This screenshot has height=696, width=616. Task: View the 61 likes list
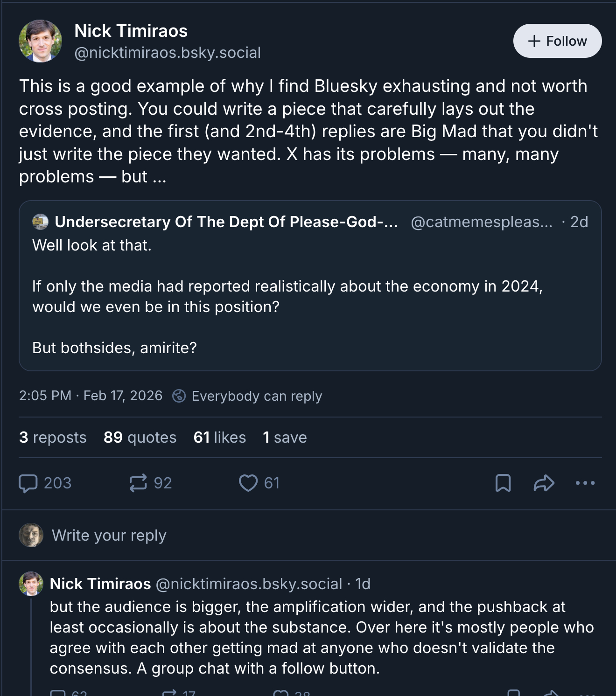[x=219, y=437]
